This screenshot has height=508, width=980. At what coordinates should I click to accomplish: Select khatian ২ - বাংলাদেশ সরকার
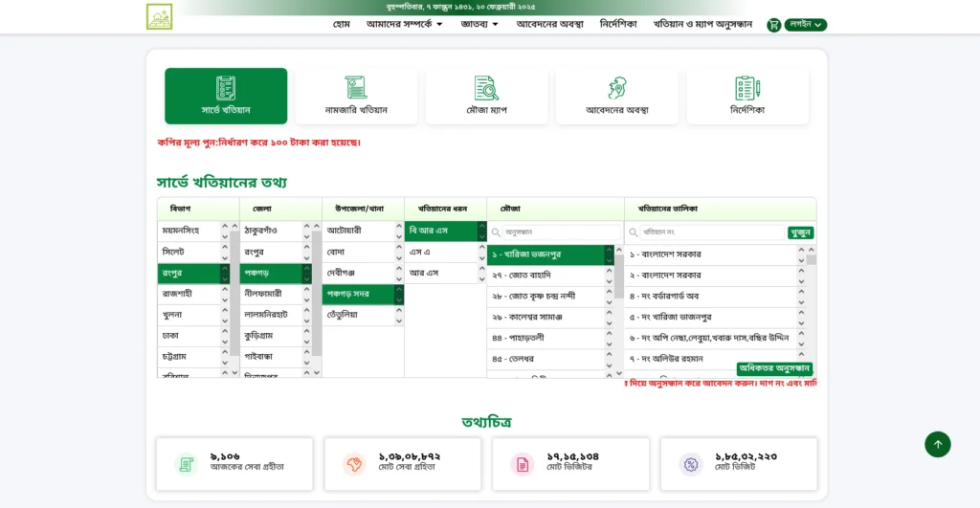pyautogui.click(x=716, y=276)
